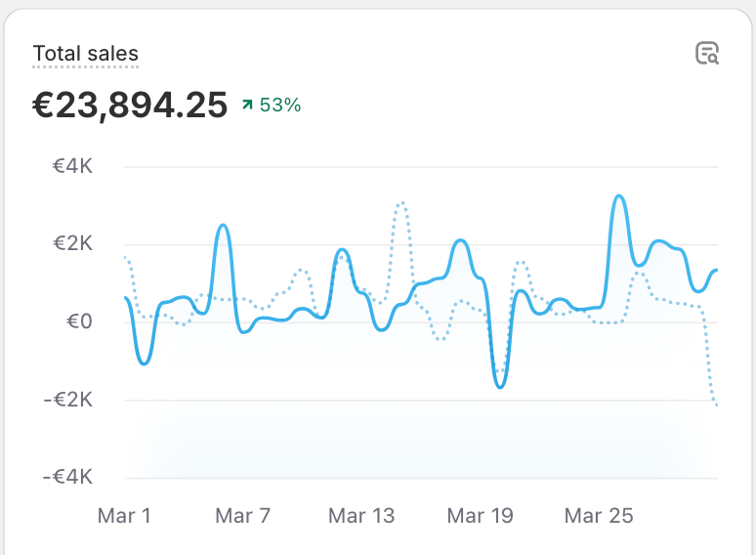Click the solid line lowest dip near Mar 19
This screenshot has height=555, width=756.
500,386
